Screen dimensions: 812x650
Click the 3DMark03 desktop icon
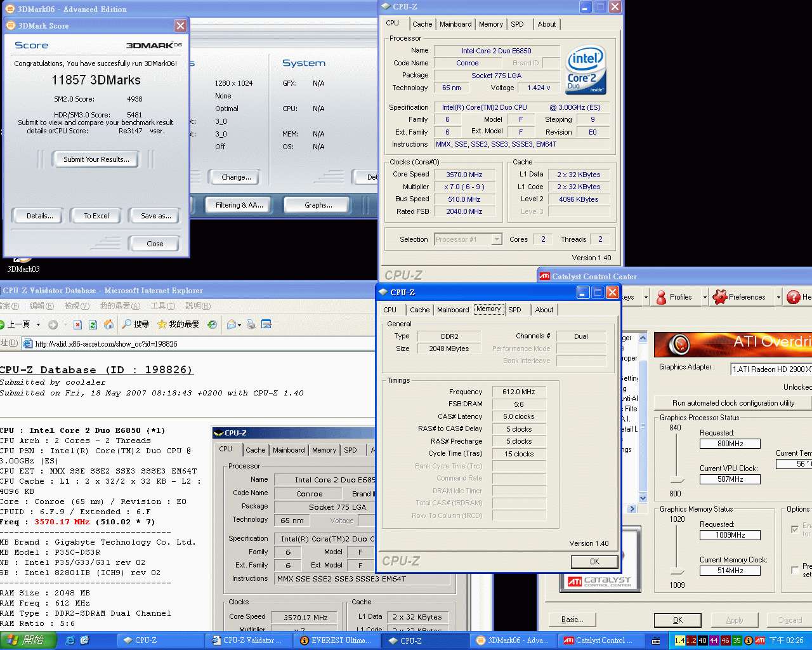(x=23, y=264)
